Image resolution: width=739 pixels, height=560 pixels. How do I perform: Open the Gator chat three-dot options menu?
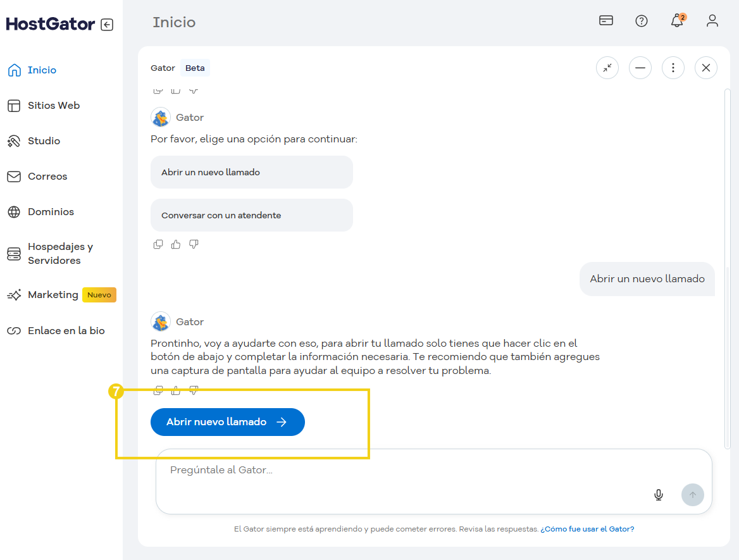(x=673, y=68)
